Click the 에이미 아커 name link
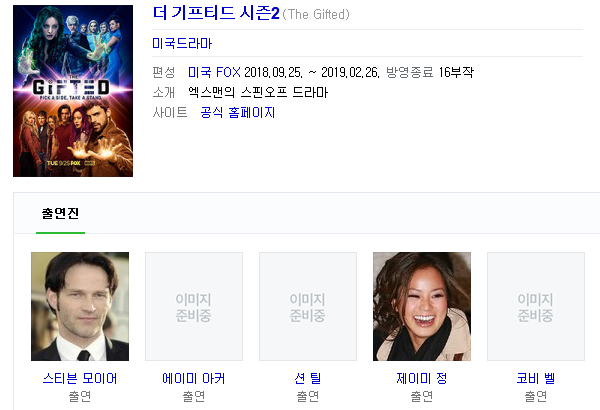Viewport: 600px width, 410px height. point(194,378)
